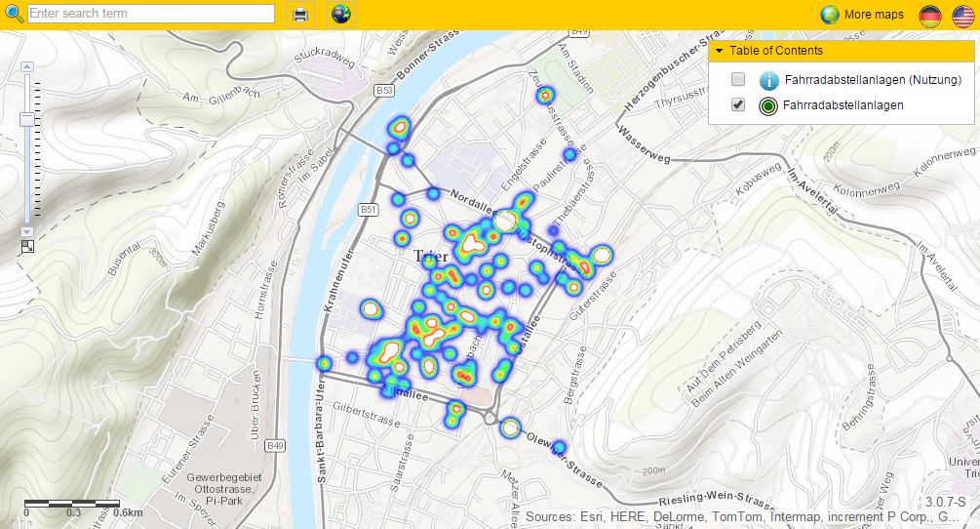Image resolution: width=980 pixels, height=529 pixels.
Task: Print the map with the printer icon
Action: 300,15
